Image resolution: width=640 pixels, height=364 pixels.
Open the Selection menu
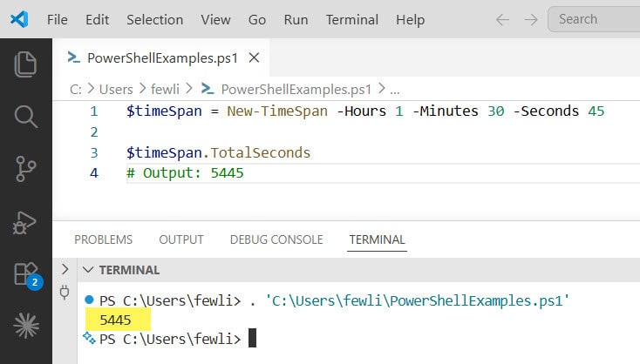[154, 19]
